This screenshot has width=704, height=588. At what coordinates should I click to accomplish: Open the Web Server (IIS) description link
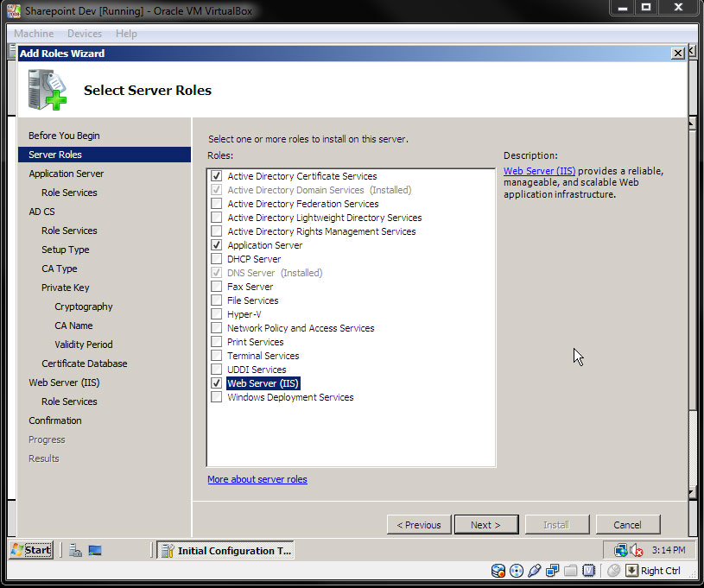(x=539, y=171)
